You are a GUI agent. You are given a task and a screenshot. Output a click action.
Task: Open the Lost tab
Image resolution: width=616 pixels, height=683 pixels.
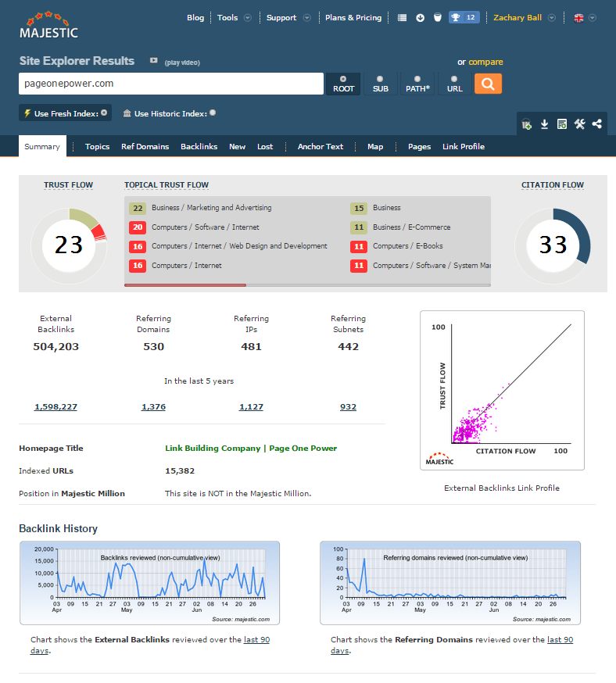click(265, 147)
